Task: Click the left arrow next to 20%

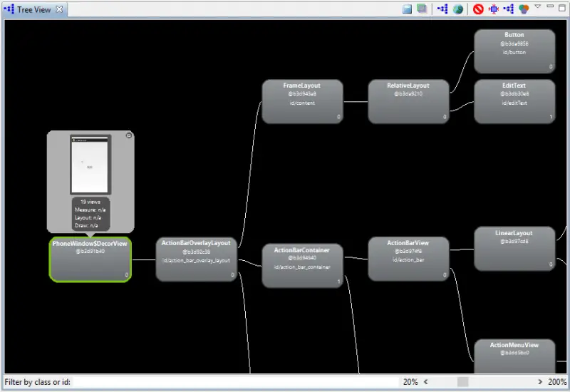Action: pyautogui.click(x=426, y=382)
